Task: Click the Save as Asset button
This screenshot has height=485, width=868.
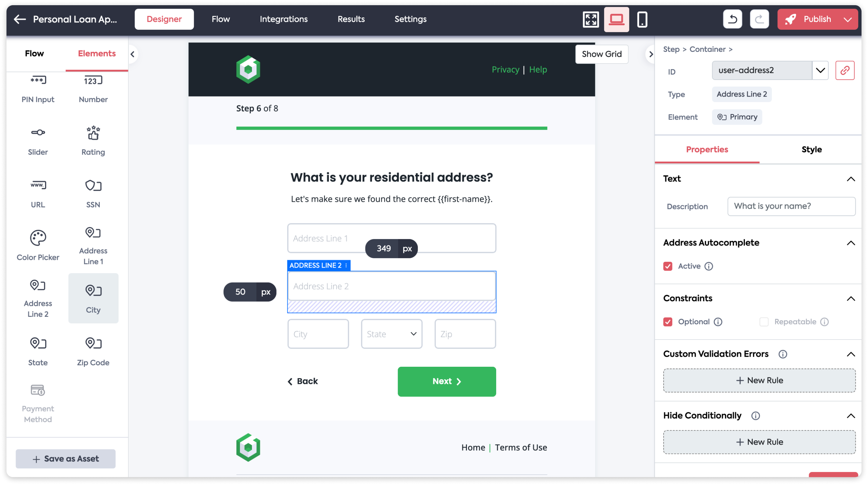Action: (65, 459)
